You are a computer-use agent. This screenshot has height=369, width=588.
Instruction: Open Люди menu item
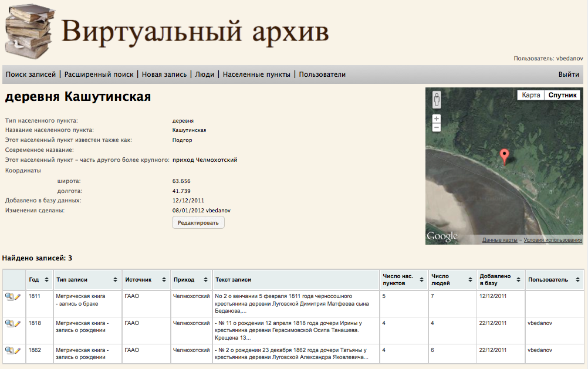pos(205,75)
